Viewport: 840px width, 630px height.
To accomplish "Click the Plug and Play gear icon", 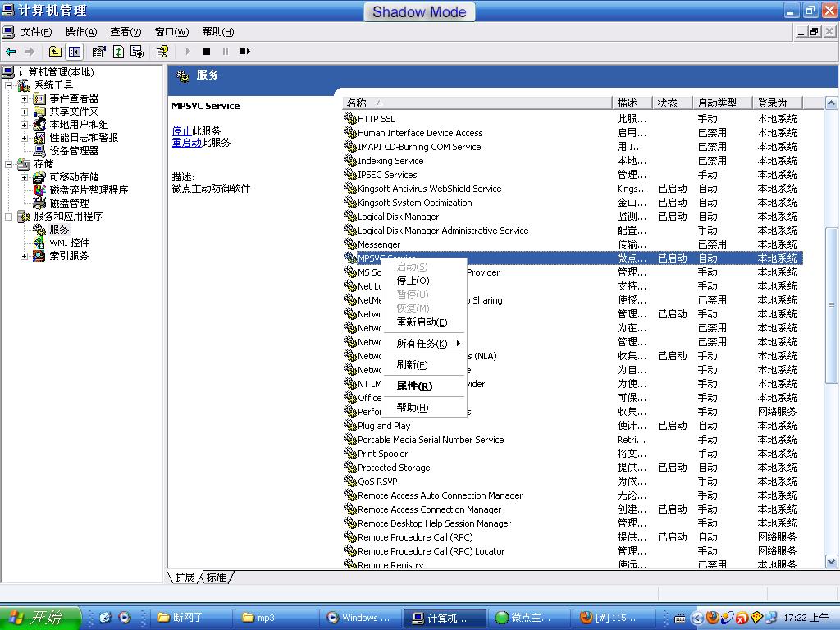I will click(349, 426).
